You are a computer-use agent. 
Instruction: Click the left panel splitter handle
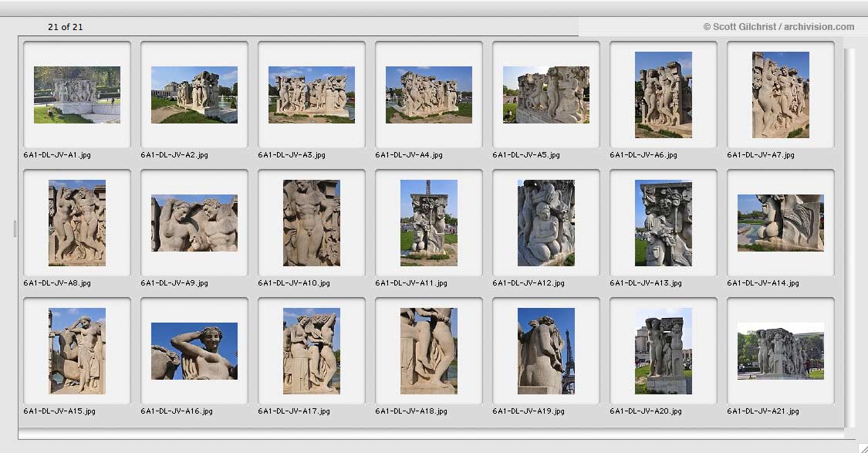click(15, 228)
